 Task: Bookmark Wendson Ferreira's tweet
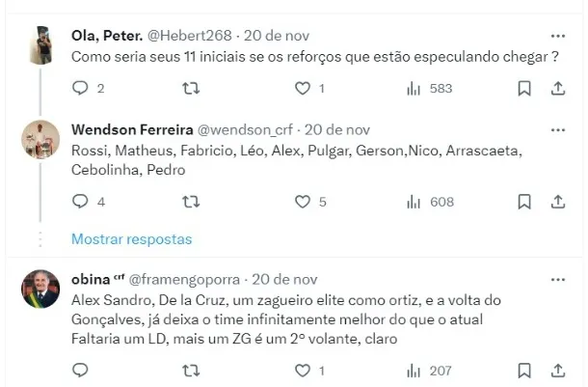[524, 202]
